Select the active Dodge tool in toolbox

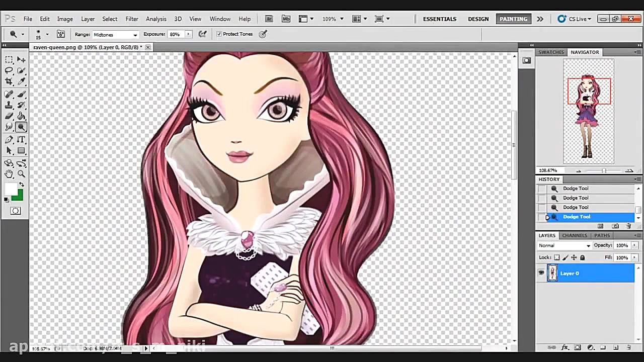coord(21,127)
